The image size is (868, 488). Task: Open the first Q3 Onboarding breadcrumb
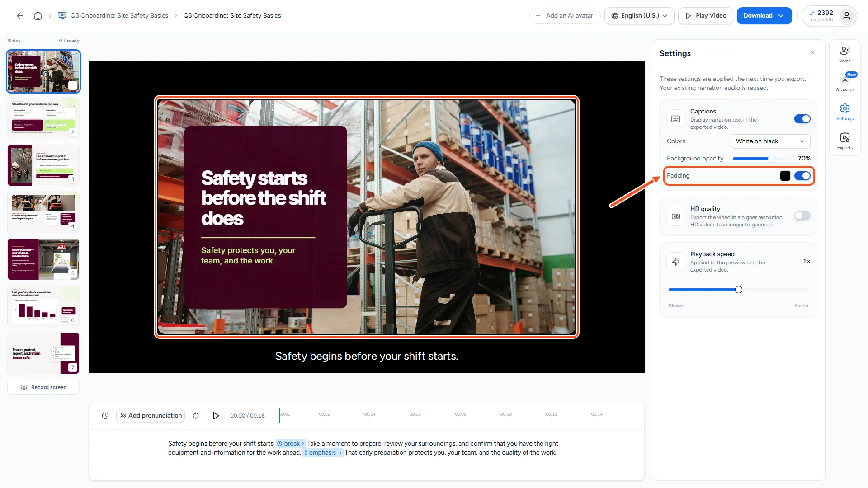coord(119,16)
